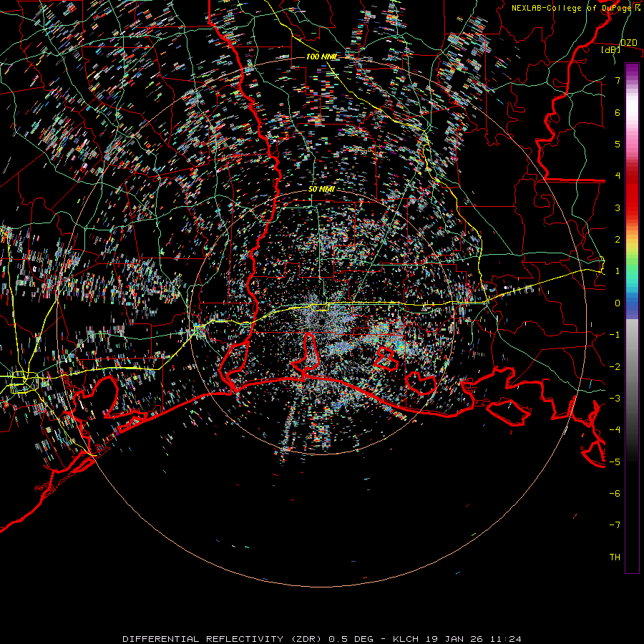This screenshot has height=644, width=644.
Task: Click the -6 value on color scale
Action: [615, 494]
